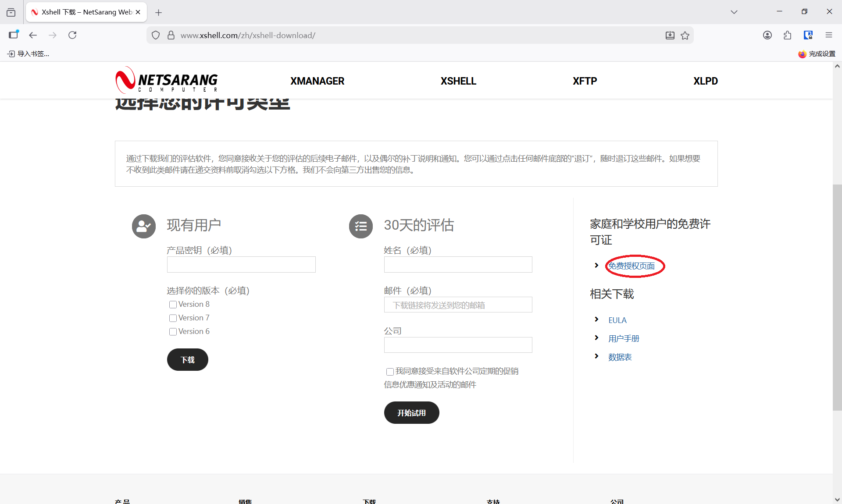This screenshot has width=842, height=504.
Task: Open the extensions puzzle icon
Action: [x=788, y=35]
